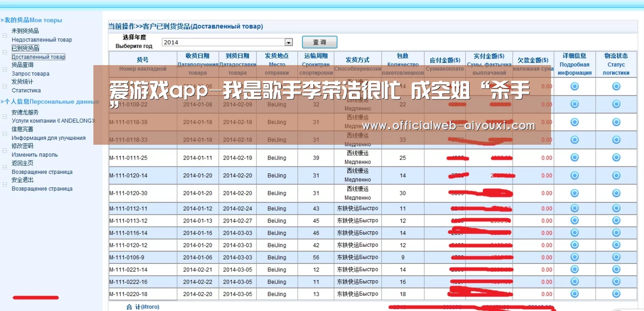Open 信息完善 information improvement link
644x311 pixels.
pos(48,133)
